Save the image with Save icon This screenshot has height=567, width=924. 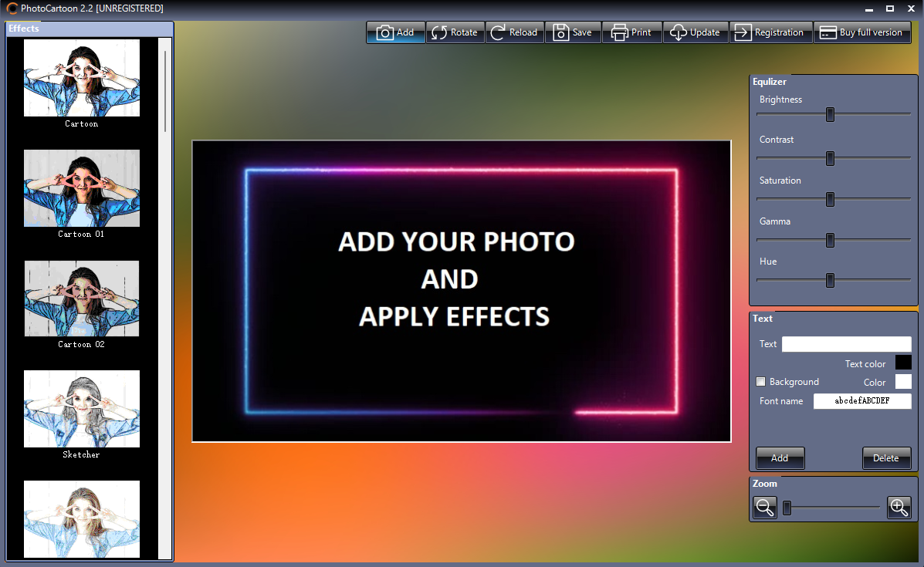pos(573,32)
